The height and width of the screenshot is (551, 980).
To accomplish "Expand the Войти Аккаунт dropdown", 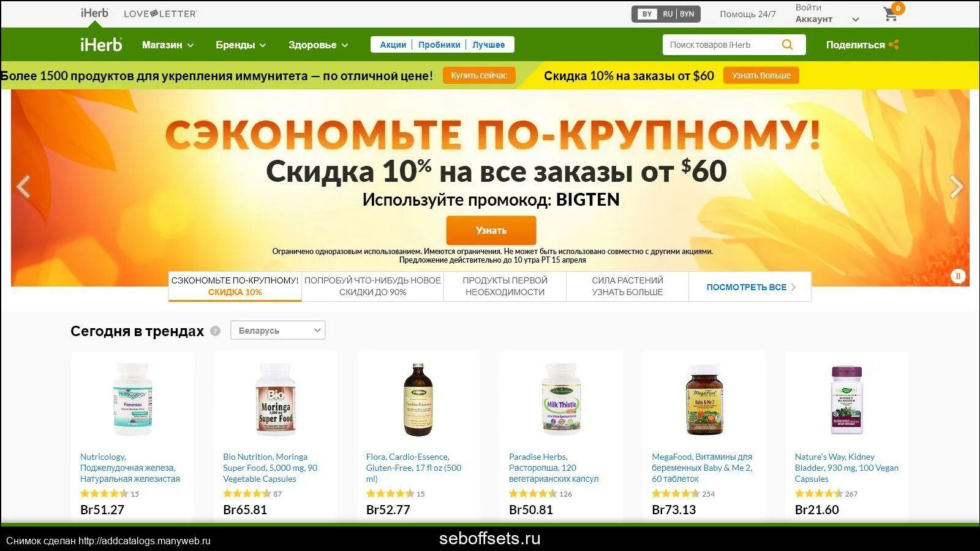I will click(827, 13).
